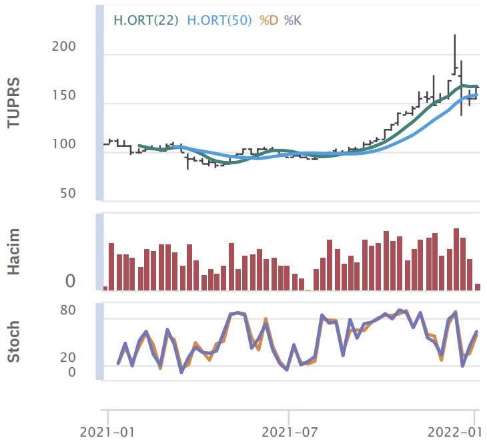Image resolution: width=487 pixels, height=448 pixels.
Task: Click the 150 price axis label
Action: click(x=63, y=95)
